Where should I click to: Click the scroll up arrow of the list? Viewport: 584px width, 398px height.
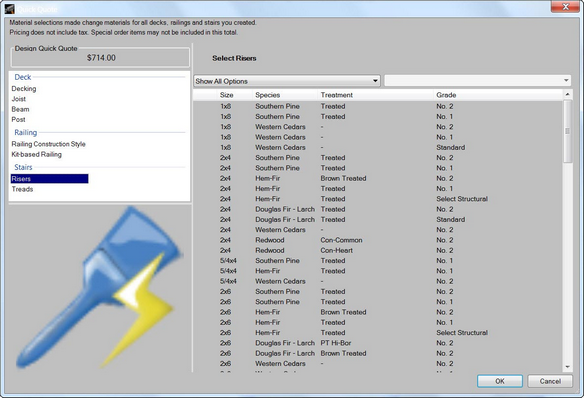click(x=567, y=95)
